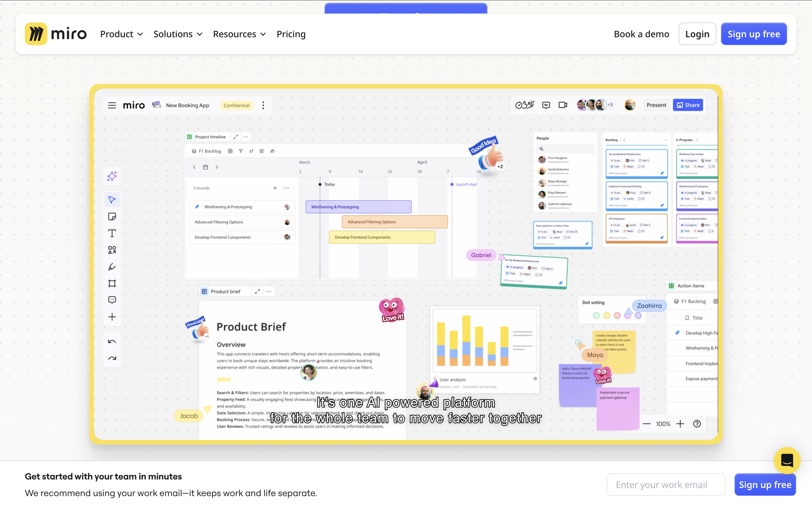Click the User analysis chart thumbnail

pyautogui.click(x=485, y=340)
